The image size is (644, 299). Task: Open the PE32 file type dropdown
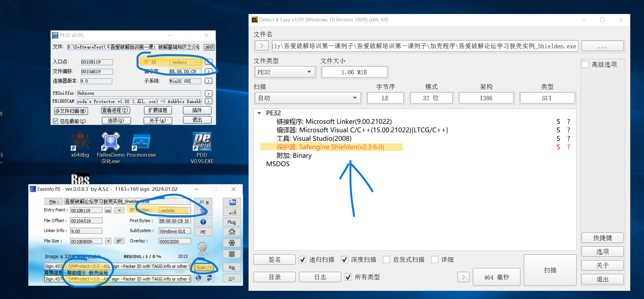click(285, 72)
